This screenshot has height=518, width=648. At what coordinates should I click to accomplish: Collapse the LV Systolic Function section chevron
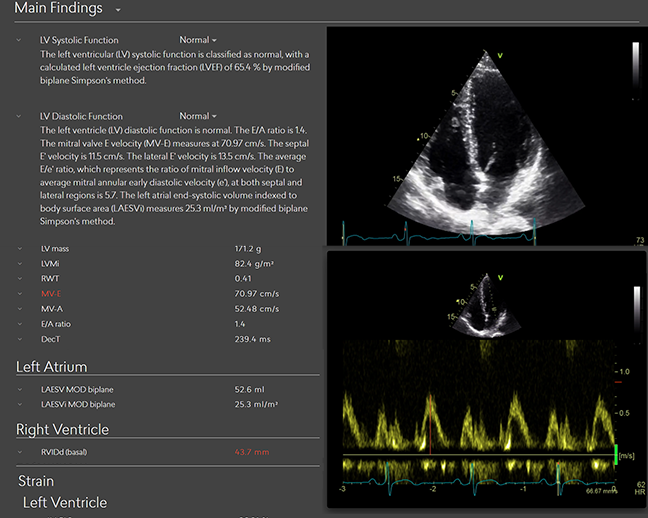click(19, 40)
